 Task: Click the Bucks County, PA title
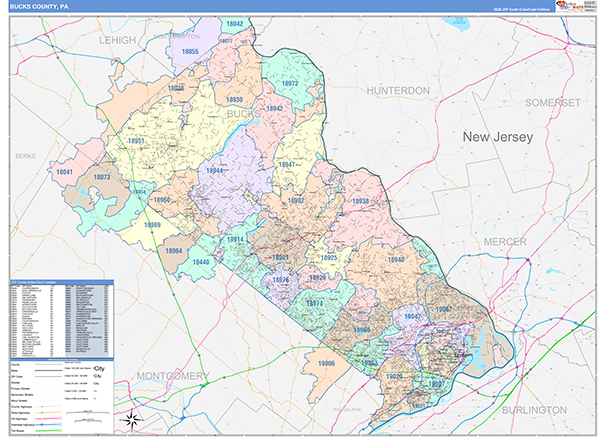pos(39,6)
